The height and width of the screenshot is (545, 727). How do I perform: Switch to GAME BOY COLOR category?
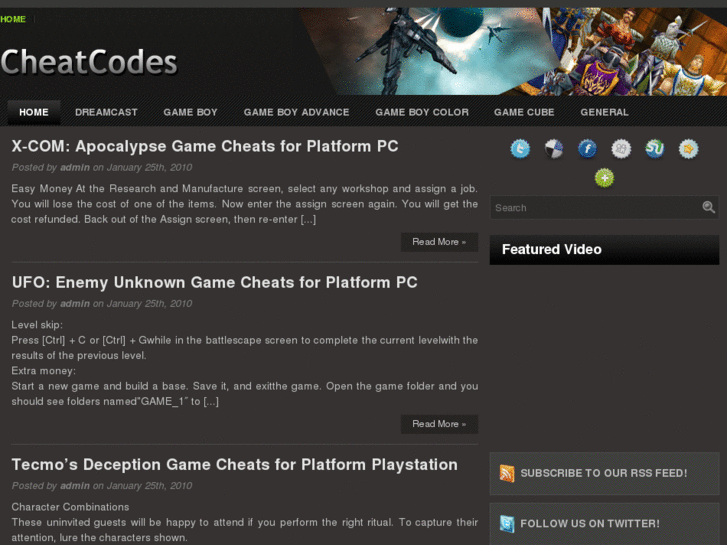tap(422, 112)
